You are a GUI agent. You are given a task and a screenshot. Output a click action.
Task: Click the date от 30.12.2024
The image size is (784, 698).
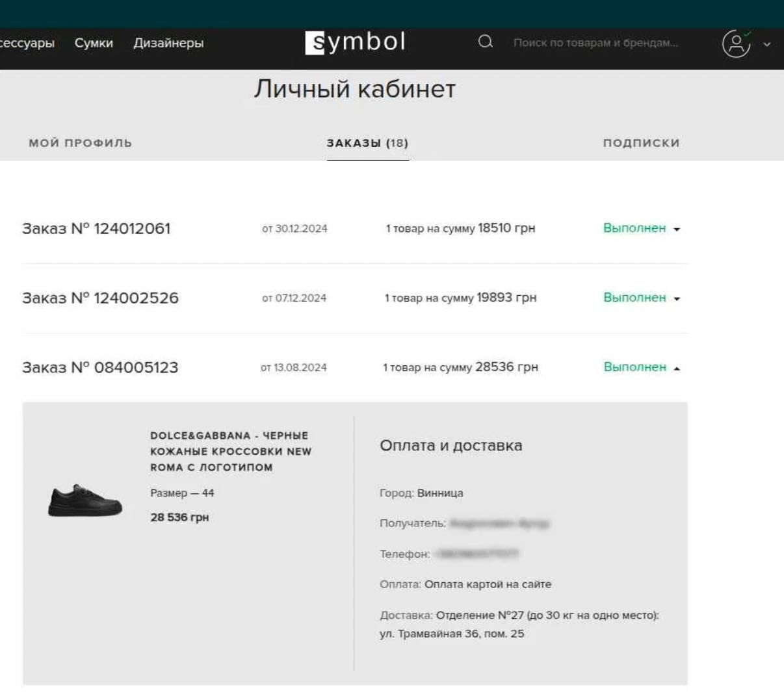(294, 229)
